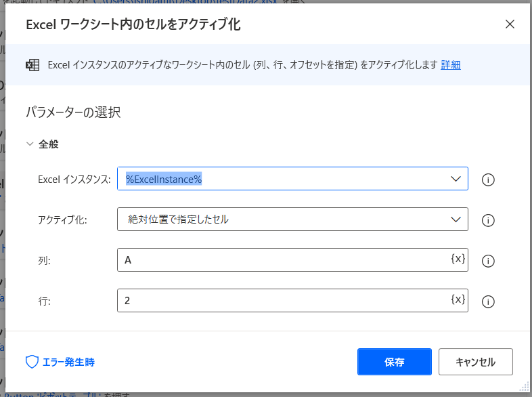This screenshot has height=397, width=532.
Task: Click the 列 input field containing A
Action: (281, 260)
